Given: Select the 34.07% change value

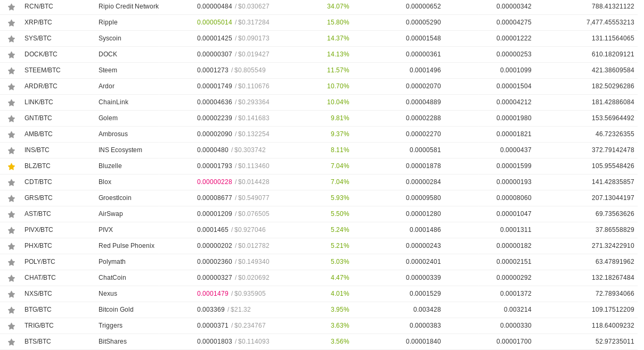Looking at the screenshot, I should [x=338, y=6].
